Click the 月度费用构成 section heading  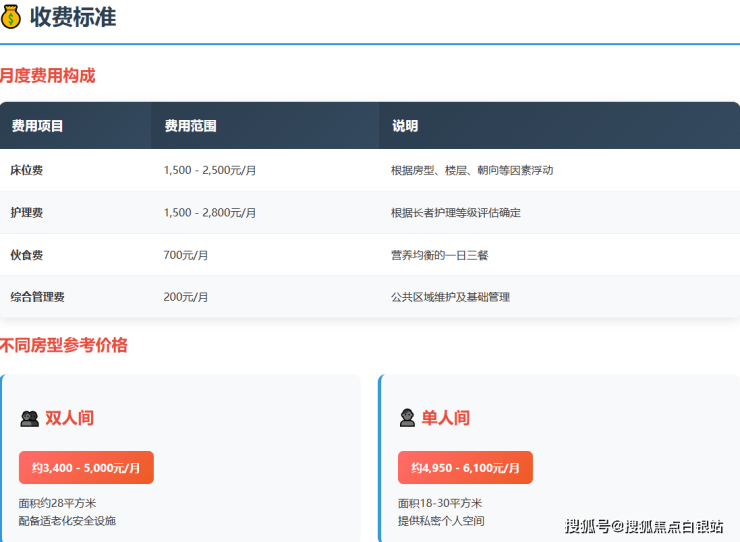click(x=47, y=75)
